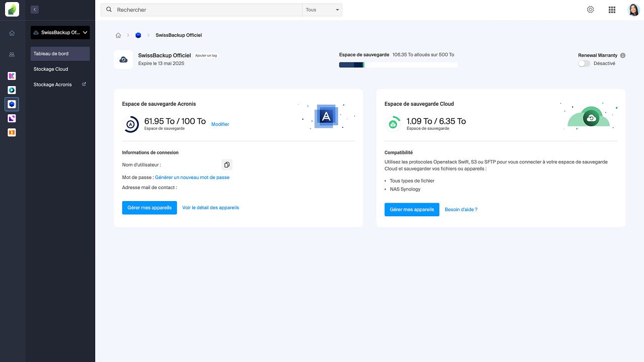Open the kChat icon in the sidebar
Screen dimensions: 644x362
coord(12,118)
